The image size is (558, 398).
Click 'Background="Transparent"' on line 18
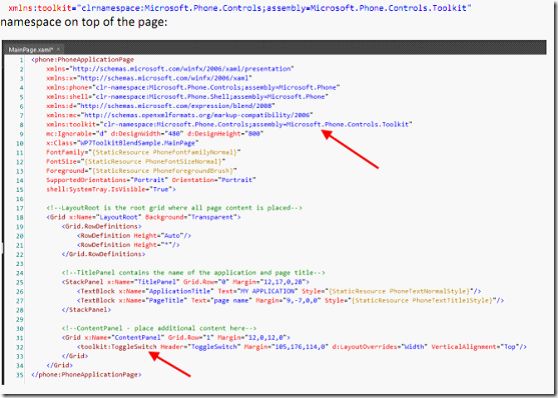click(191, 217)
